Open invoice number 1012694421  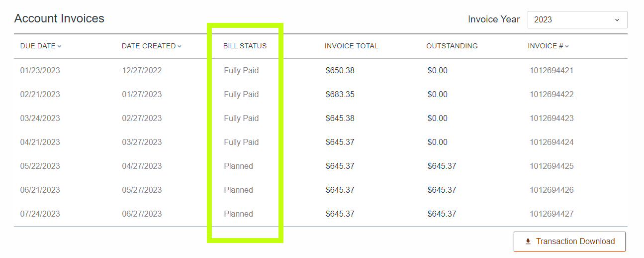tap(552, 71)
